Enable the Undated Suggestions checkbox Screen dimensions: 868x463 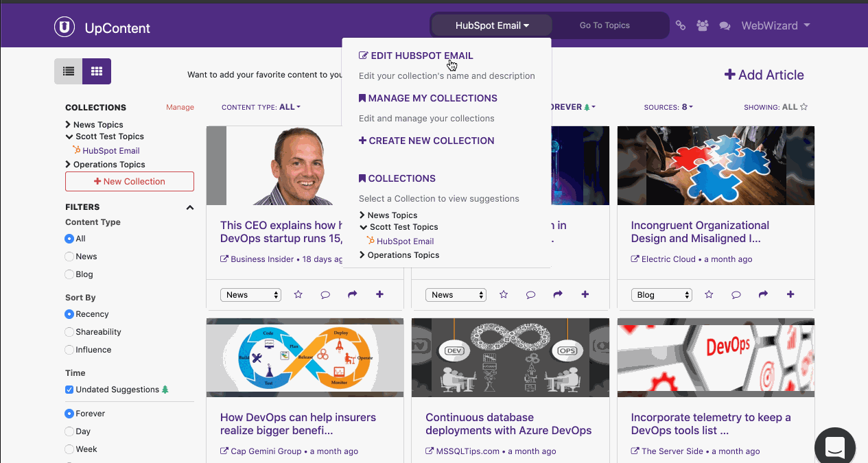(x=69, y=389)
